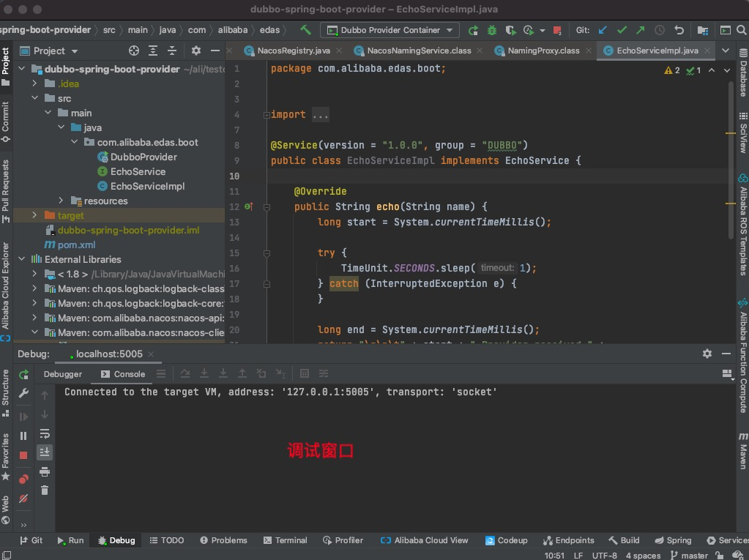Expand the target folder in project tree
749x560 pixels.
34,215
